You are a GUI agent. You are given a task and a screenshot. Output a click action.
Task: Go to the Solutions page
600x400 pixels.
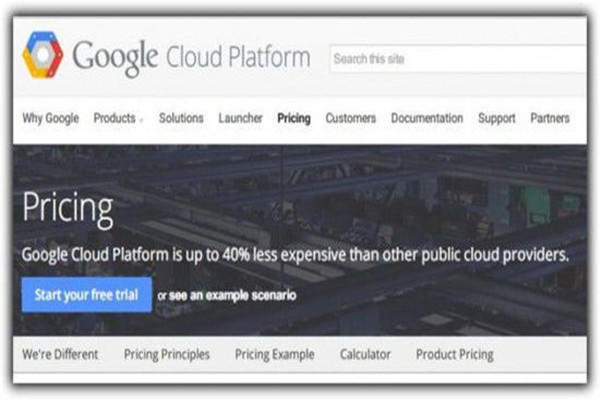point(181,118)
